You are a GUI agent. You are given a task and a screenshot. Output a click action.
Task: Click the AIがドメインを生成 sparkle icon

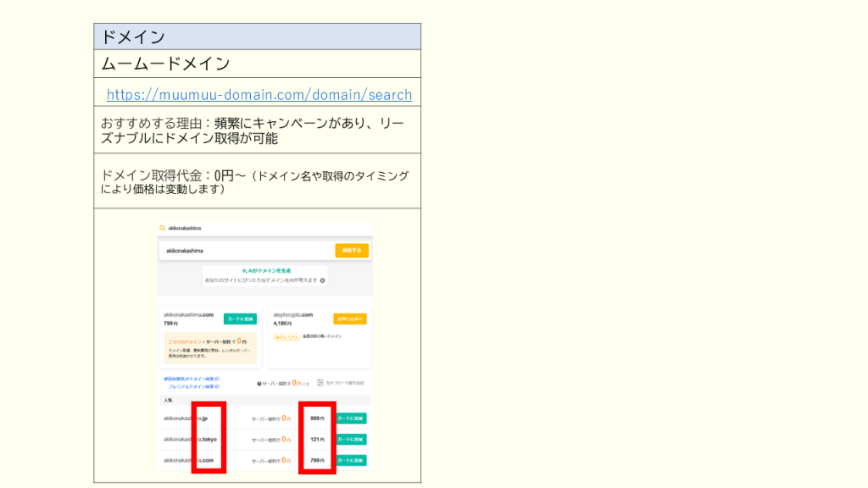point(243,269)
